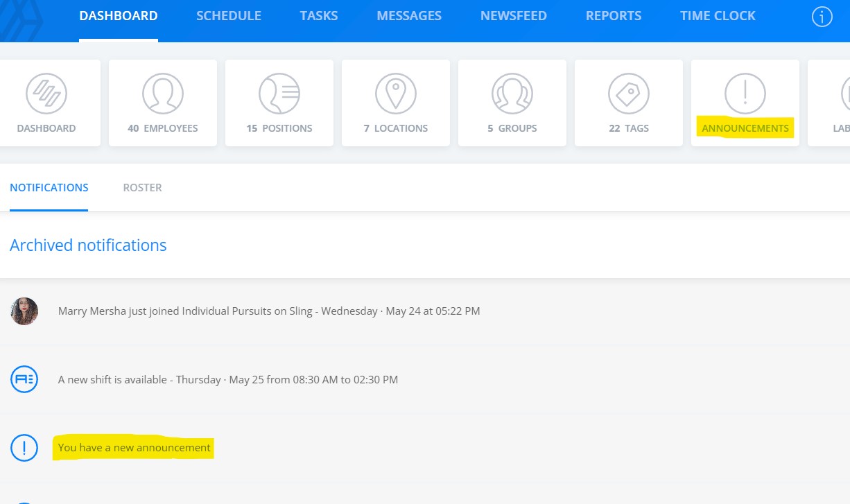
Task: Open the 5 Groups tile
Action: click(x=512, y=103)
